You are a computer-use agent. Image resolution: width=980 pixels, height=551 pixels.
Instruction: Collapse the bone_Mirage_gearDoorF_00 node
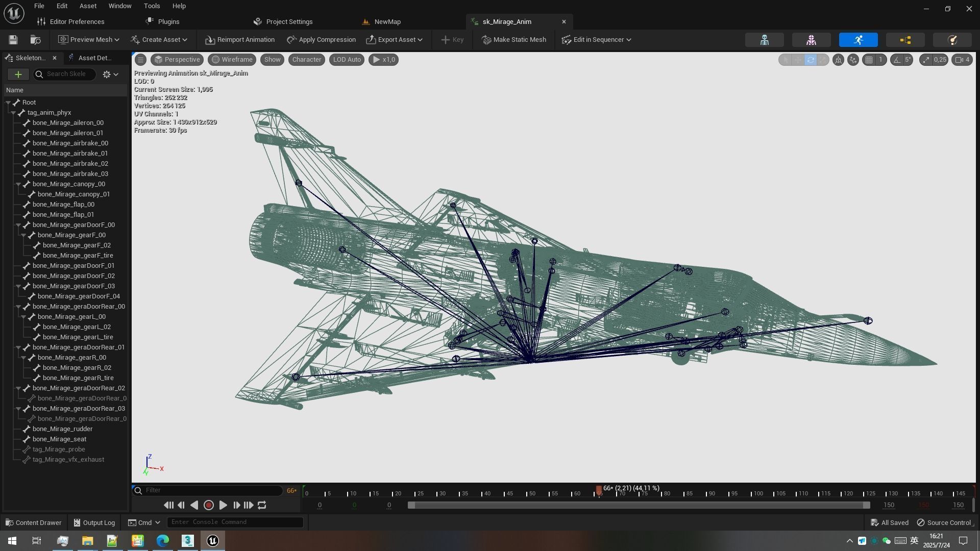[x=18, y=225]
